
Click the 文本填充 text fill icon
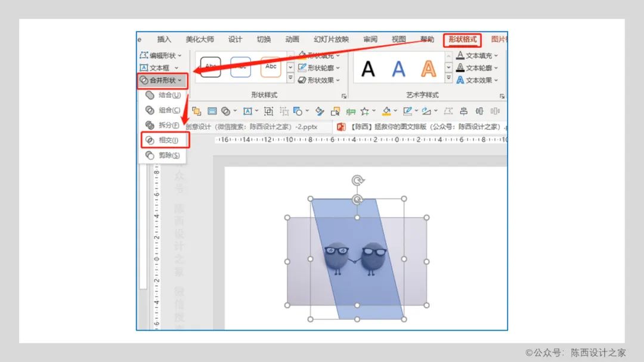tap(460, 55)
